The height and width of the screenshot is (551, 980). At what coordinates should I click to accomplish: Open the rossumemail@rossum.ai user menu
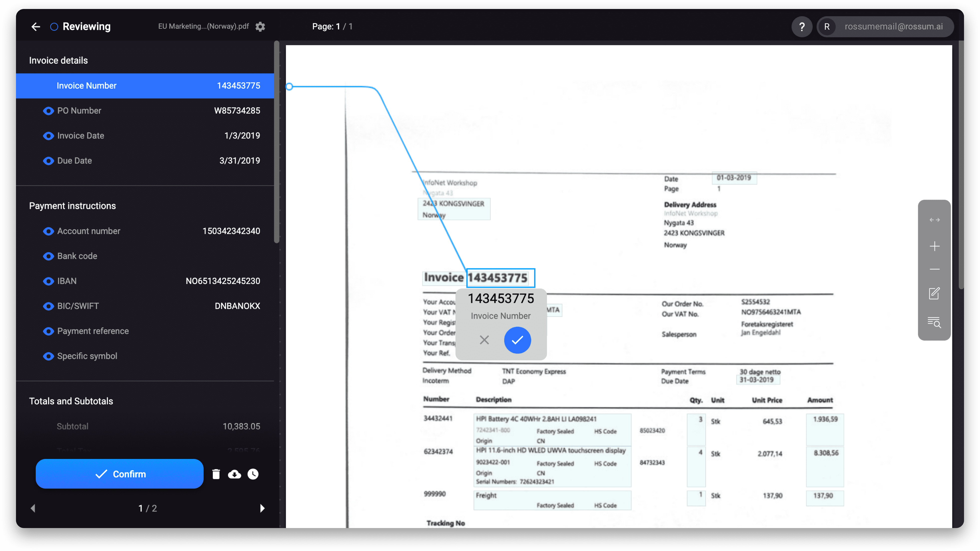[886, 27]
